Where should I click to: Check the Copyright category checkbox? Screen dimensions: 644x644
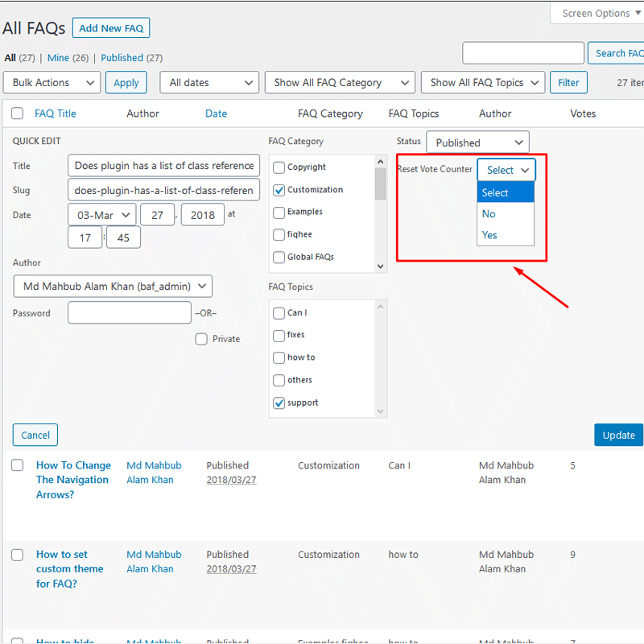click(279, 167)
